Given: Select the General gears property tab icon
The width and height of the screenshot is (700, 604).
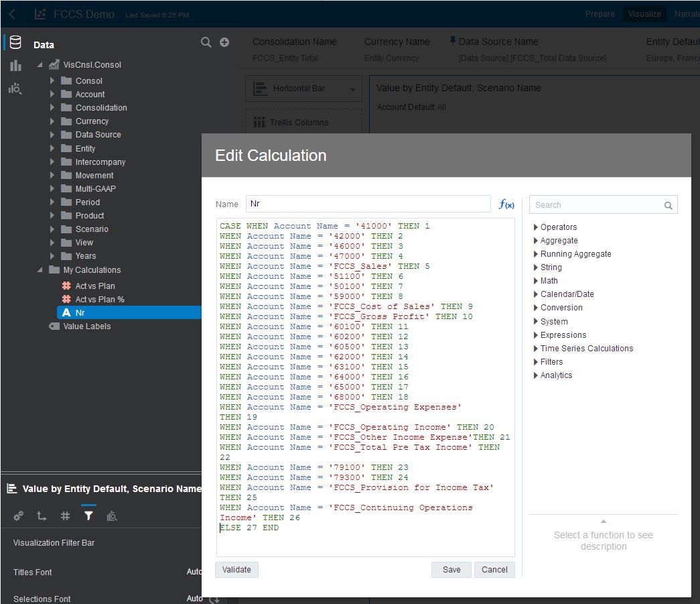Looking at the screenshot, I should [x=19, y=516].
